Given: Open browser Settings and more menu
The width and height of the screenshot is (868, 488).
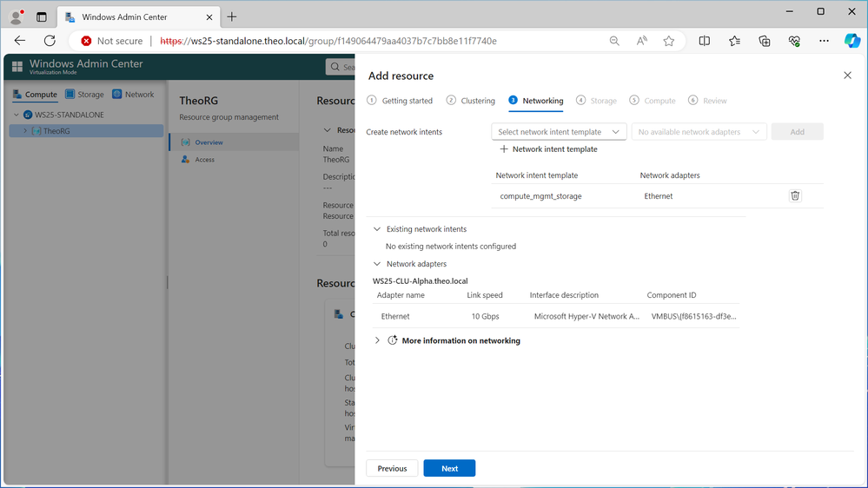Looking at the screenshot, I should coord(824,41).
